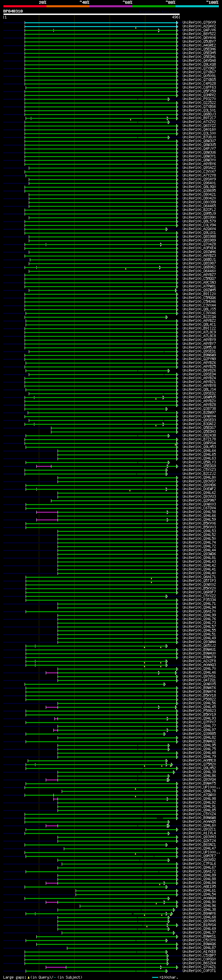
Task: Select the UniRef100_C6TDV4 label
Action: (x=199, y=508)
